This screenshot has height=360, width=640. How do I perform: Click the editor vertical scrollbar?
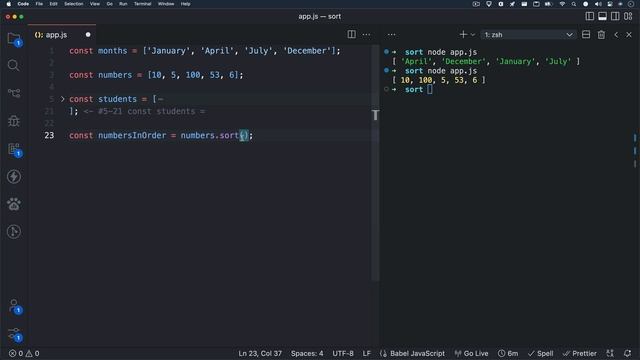(375, 163)
